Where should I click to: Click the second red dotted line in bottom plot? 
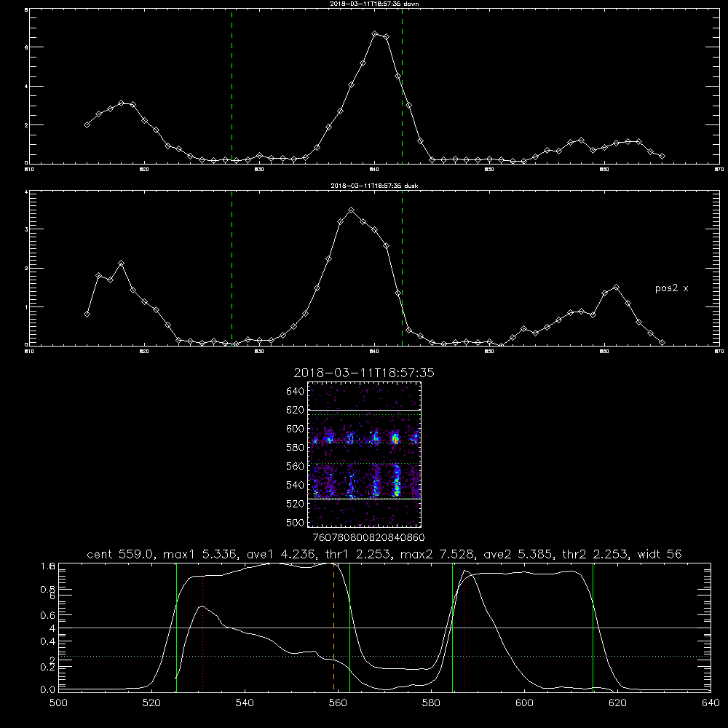coord(464,627)
